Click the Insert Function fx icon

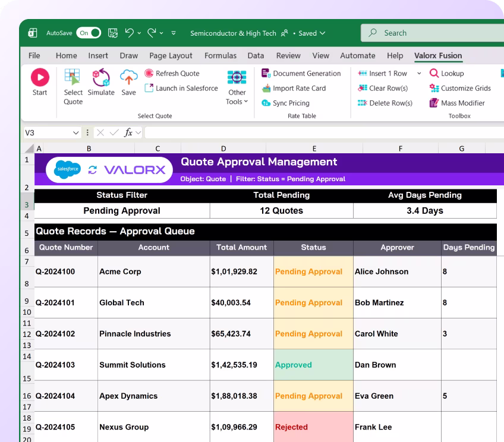pyautogui.click(x=128, y=132)
